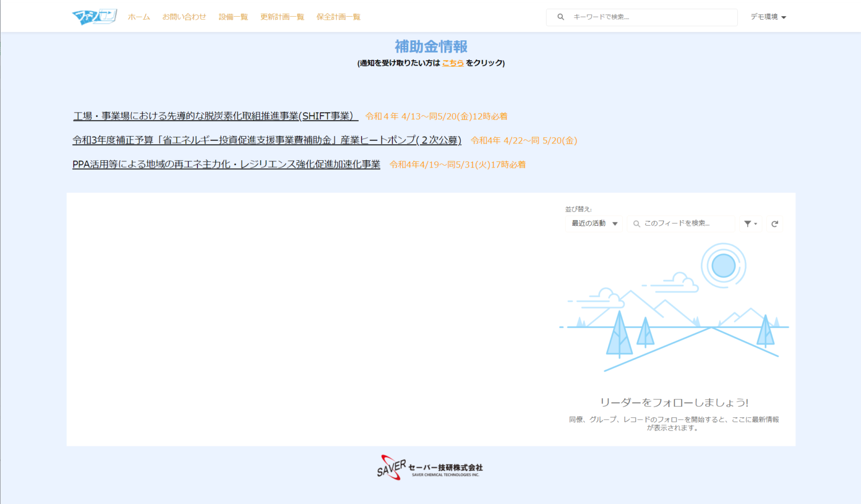Click the magnifier icon in header search
The width and height of the screenshot is (861, 504).
click(x=561, y=17)
